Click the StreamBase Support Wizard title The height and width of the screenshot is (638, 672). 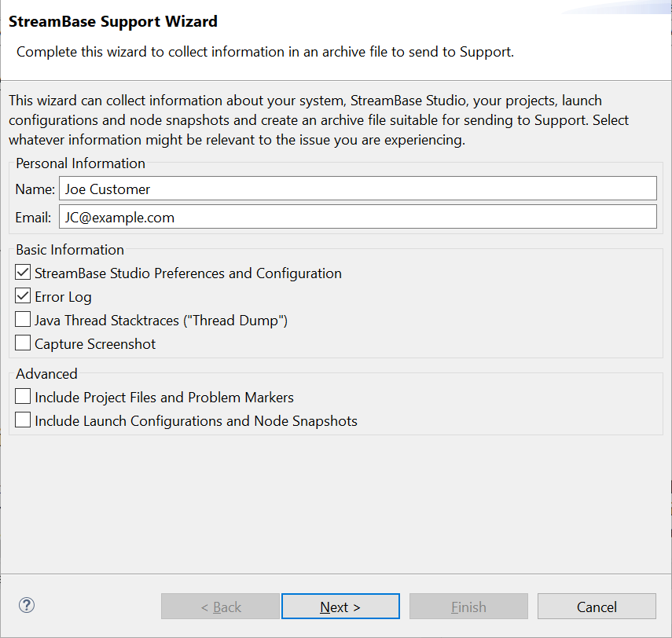coord(113,22)
